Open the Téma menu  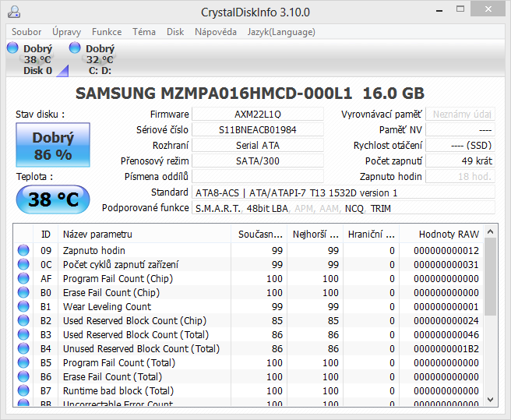click(144, 32)
